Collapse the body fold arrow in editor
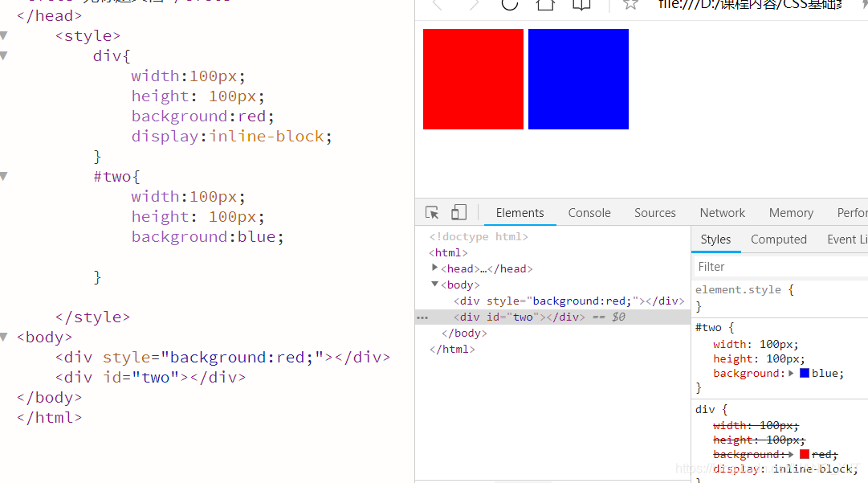 [x=4, y=338]
